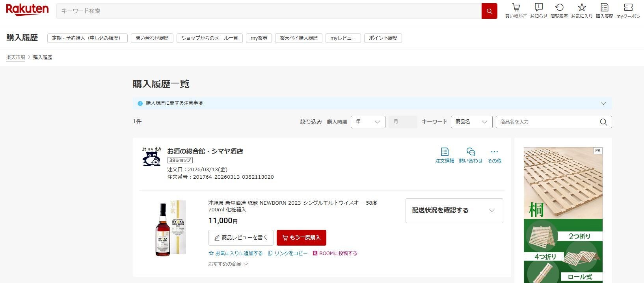Viewport: 644px width, 283px height.
Task: Expand 購入履歴に関する注意事項 notice
Action: click(372, 103)
